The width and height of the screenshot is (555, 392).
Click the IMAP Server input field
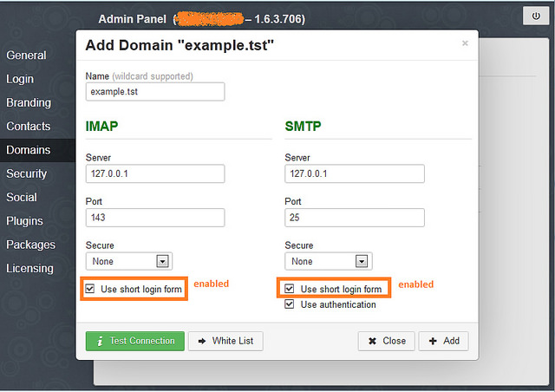[155, 173]
